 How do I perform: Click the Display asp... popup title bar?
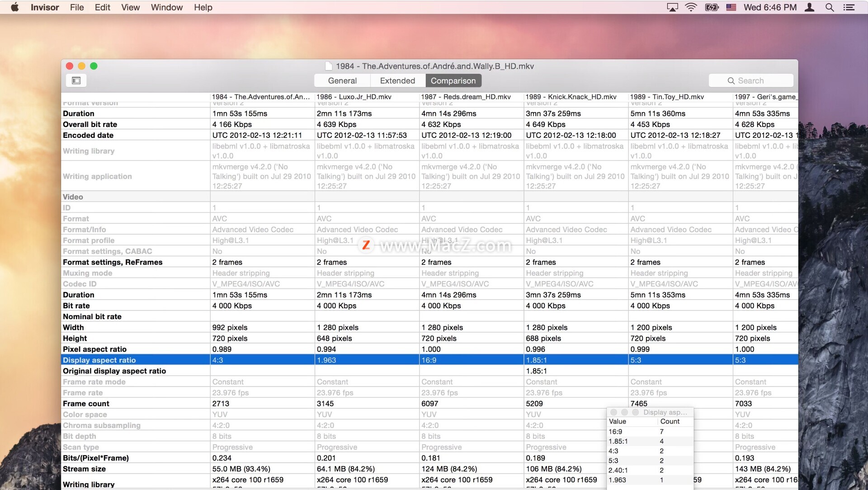click(650, 412)
